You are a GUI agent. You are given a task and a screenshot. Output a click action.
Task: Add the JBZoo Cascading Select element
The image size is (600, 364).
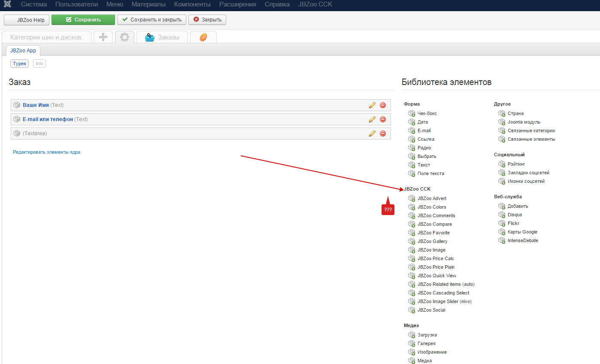pyautogui.click(x=443, y=293)
